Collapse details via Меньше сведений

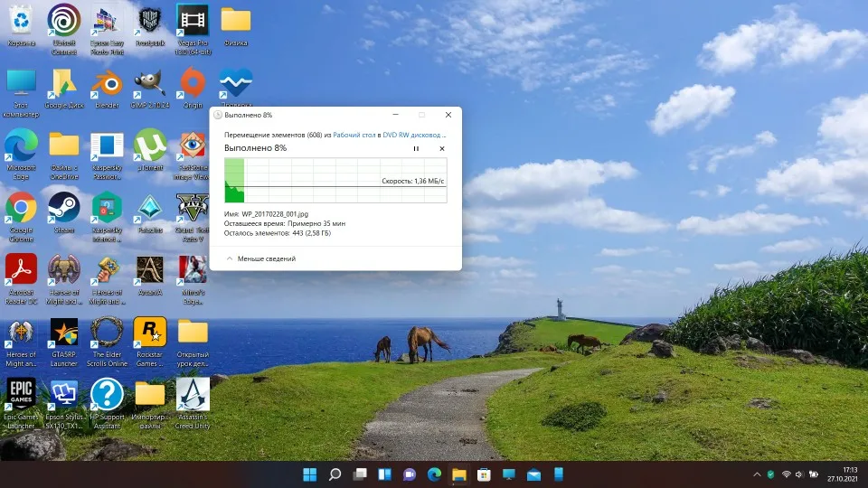260,258
